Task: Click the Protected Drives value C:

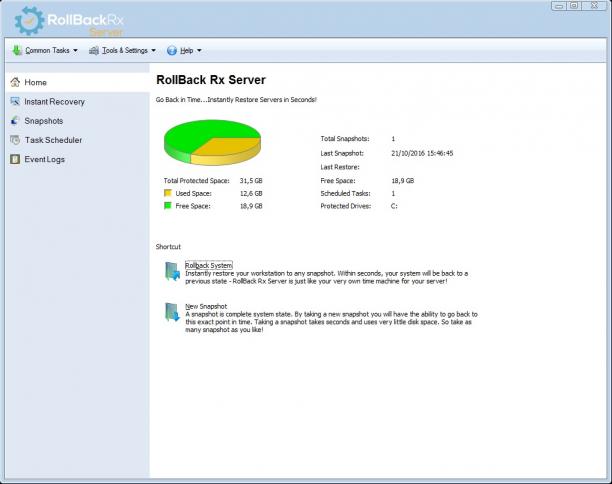Action: [x=394, y=206]
